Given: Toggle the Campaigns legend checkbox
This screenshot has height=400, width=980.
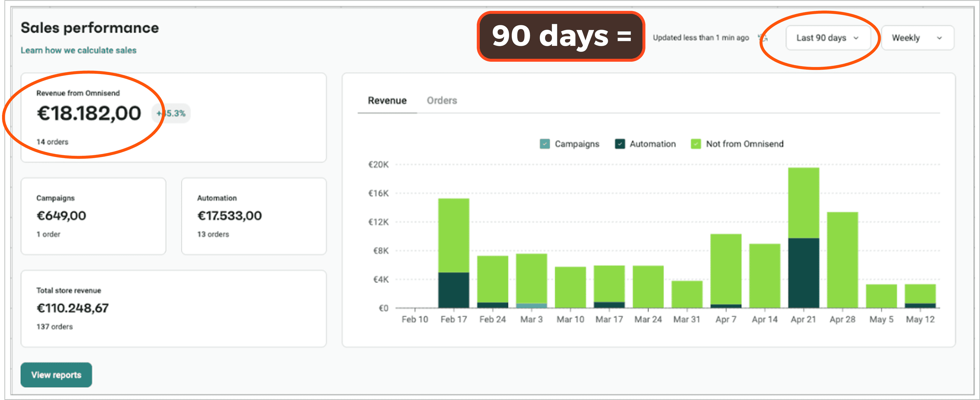Looking at the screenshot, I should (544, 144).
